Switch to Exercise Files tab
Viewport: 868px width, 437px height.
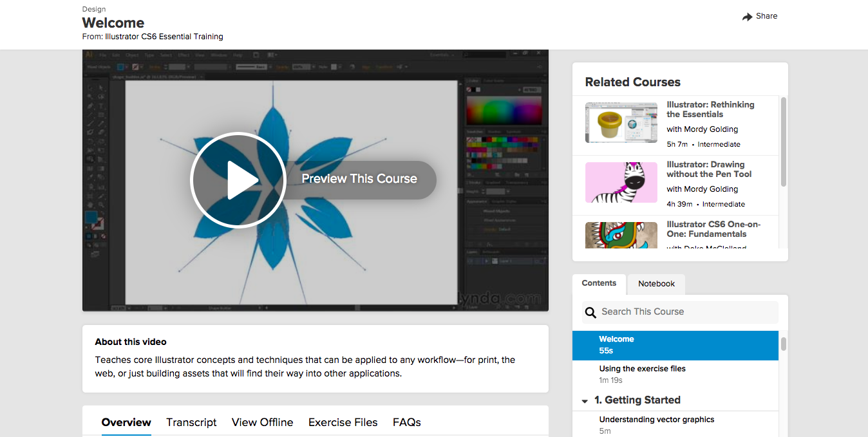(343, 422)
